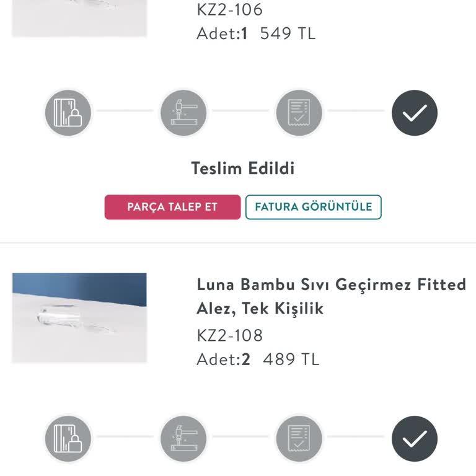The height and width of the screenshot is (476, 476).
Task: Open invoice via FATURA GÖRÜNTÜLE button
Action: pyautogui.click(x=313, y=207)
